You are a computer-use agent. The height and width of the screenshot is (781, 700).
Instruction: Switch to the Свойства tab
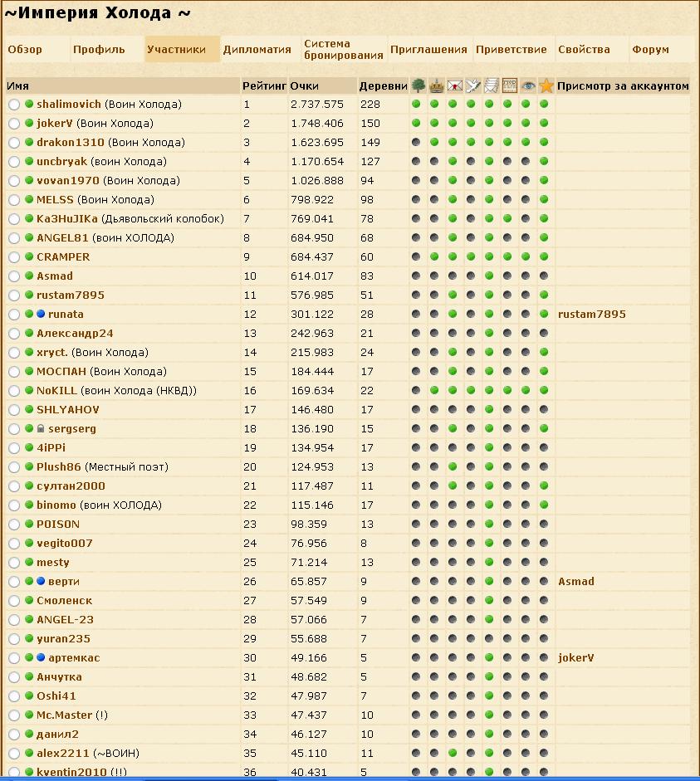(584, 49)
